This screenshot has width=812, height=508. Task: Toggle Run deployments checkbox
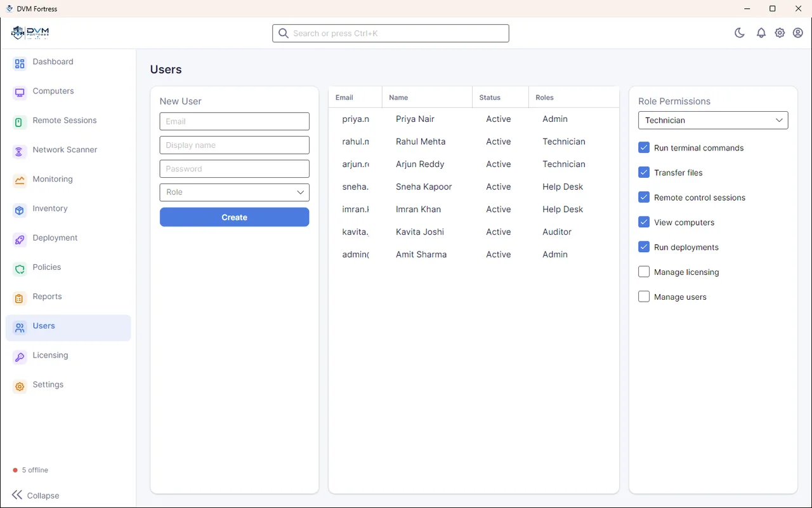coord(644,246)
